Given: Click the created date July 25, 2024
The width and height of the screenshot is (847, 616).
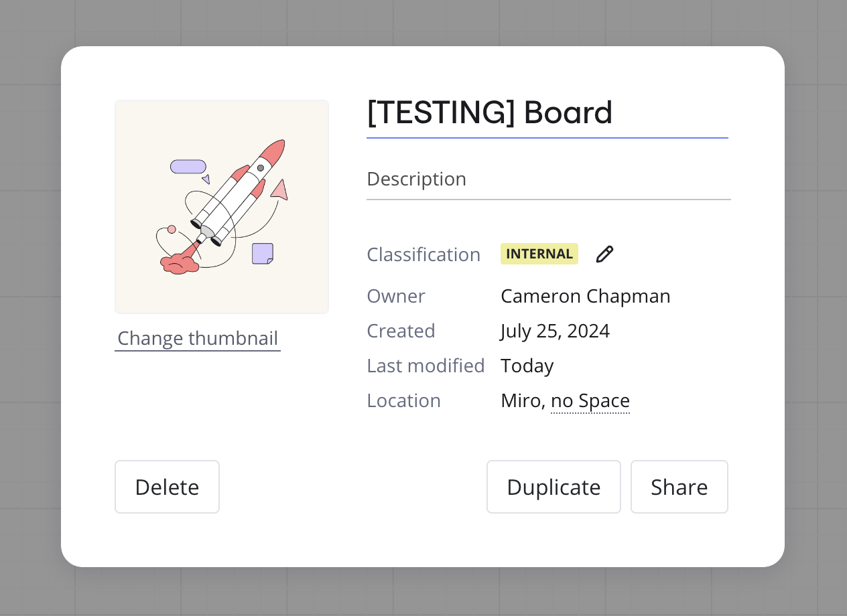Looking at the screenshot, I should [x=555, y=331].
